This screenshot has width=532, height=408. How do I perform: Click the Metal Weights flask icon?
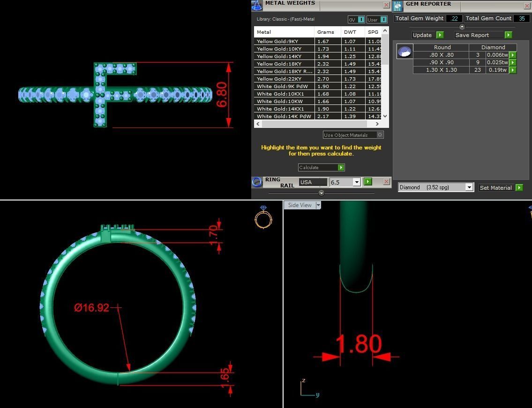[x=256, y=5]
